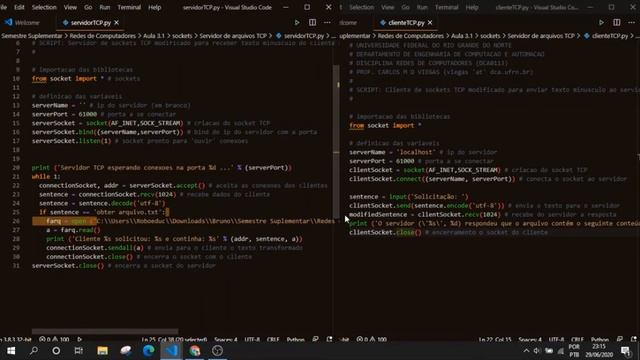This screenshot has width=640, height=360.
Task: Open OBS Studio from taskbar
Action: pos(218,351)
